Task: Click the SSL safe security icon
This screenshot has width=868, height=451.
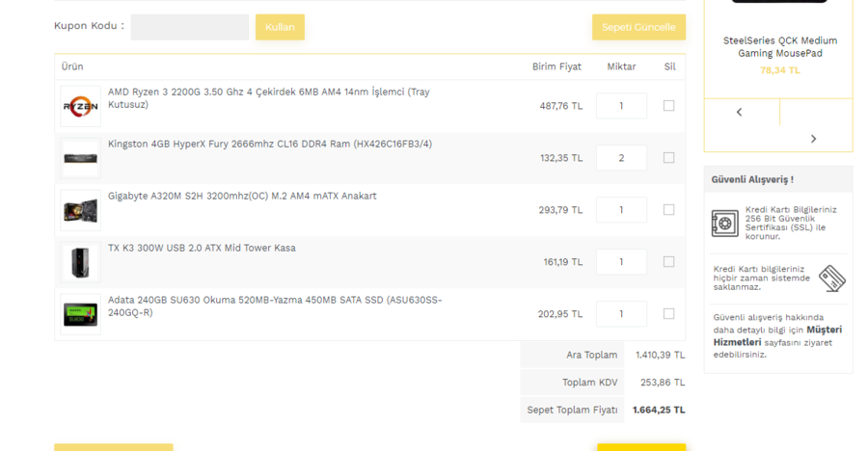Action: coord(724,224)
